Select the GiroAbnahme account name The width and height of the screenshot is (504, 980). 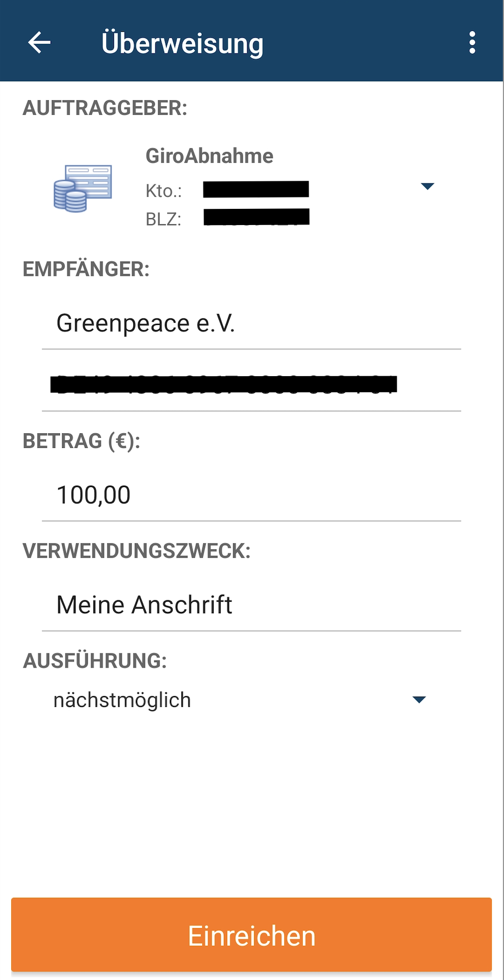(x=209, y=156)
